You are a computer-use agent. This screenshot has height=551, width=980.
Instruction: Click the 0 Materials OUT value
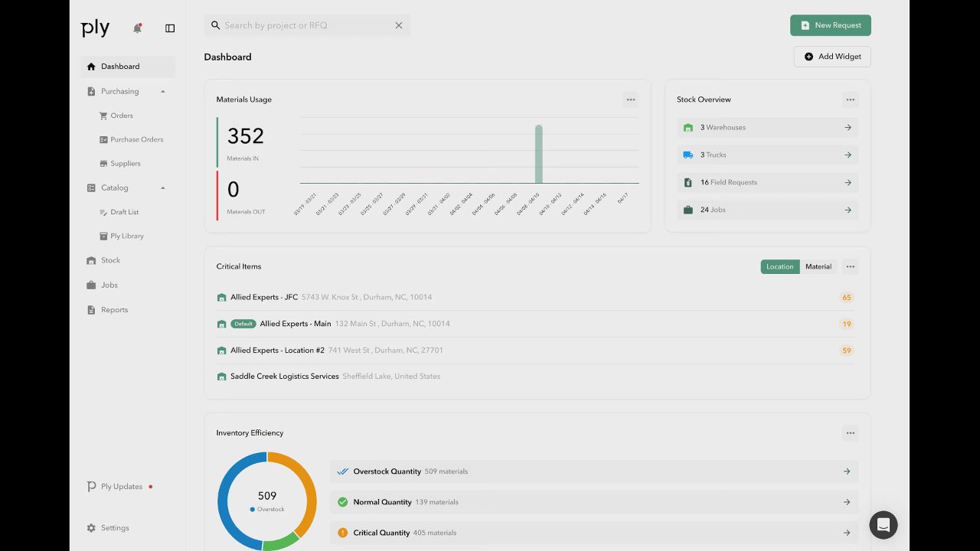coord(234,190)
